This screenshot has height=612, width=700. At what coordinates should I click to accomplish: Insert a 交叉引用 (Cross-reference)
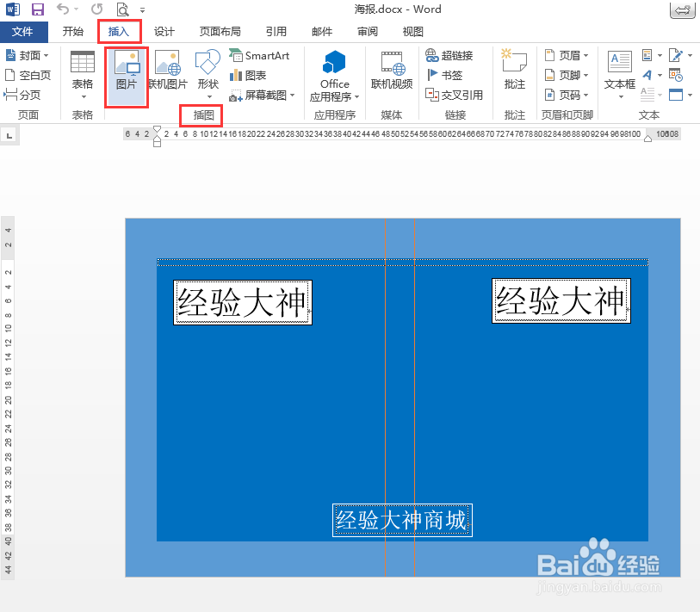click(x=454, y=95)
